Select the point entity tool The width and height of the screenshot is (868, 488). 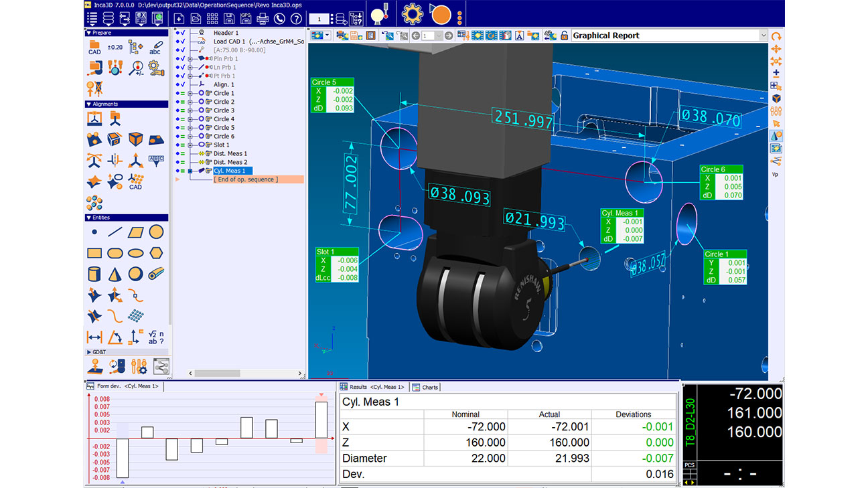94,232
